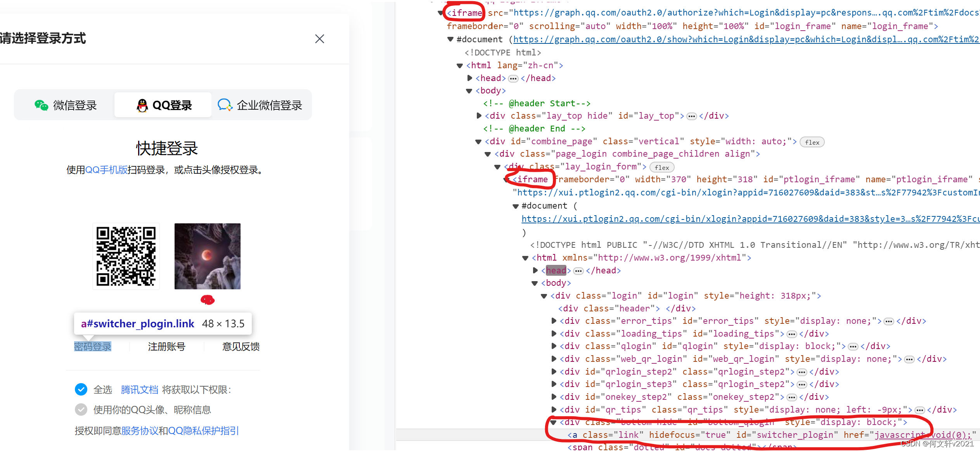Expand the lay_top div node

coord(479,116)
